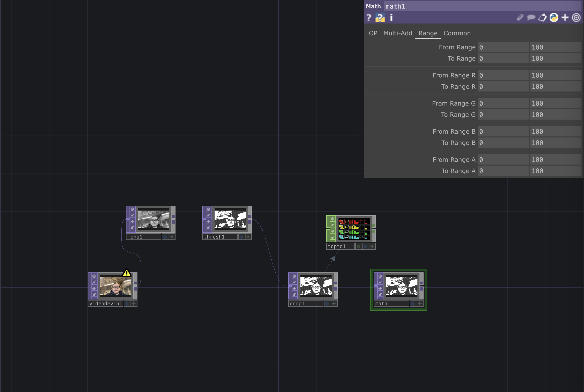The image size is (584, 392).
Task: Click the node color swatch beside the math1 name
Action: pyautogui.click(x=413, y=304)
